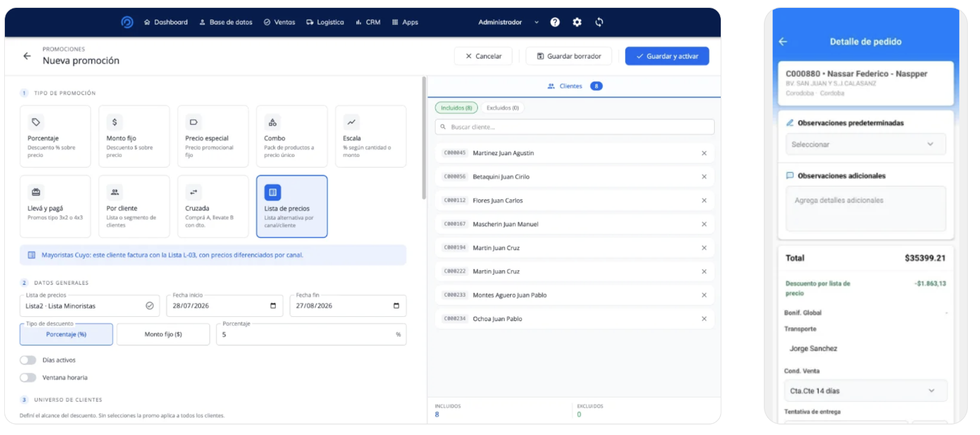980x435 pixels.
Task: Go back with the Nueva promoción arrow
Action: tap(27, 56)
